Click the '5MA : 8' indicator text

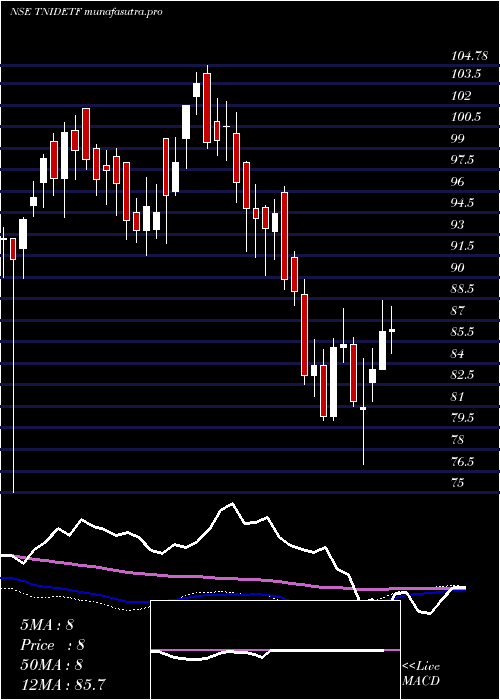(x=47, y=625)
